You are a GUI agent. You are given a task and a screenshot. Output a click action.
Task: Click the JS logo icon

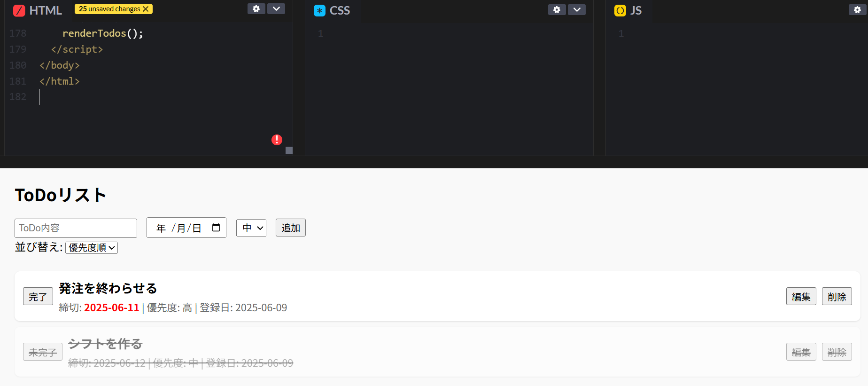point(620,10)
